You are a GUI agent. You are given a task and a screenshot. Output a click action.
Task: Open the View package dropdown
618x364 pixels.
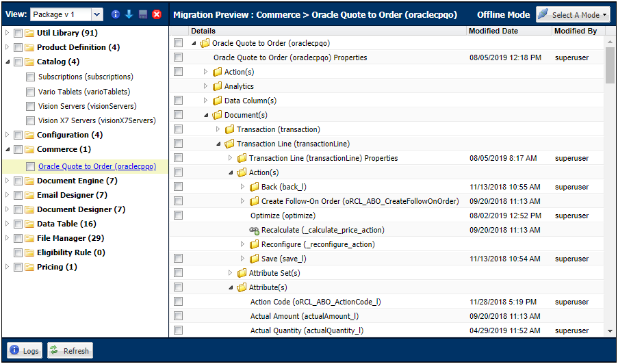[96, 14]
